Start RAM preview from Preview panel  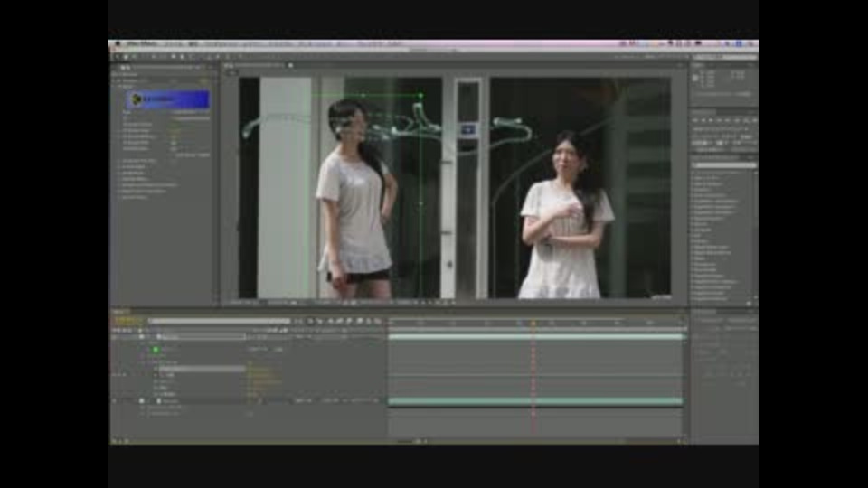click(753, 119)
